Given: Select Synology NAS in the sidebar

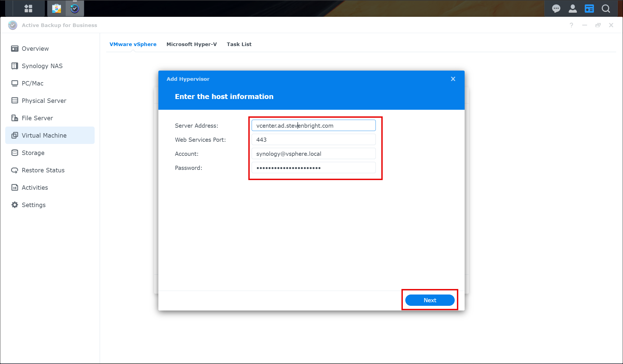Looking at the screenshot, I should [x=42, y=66].
